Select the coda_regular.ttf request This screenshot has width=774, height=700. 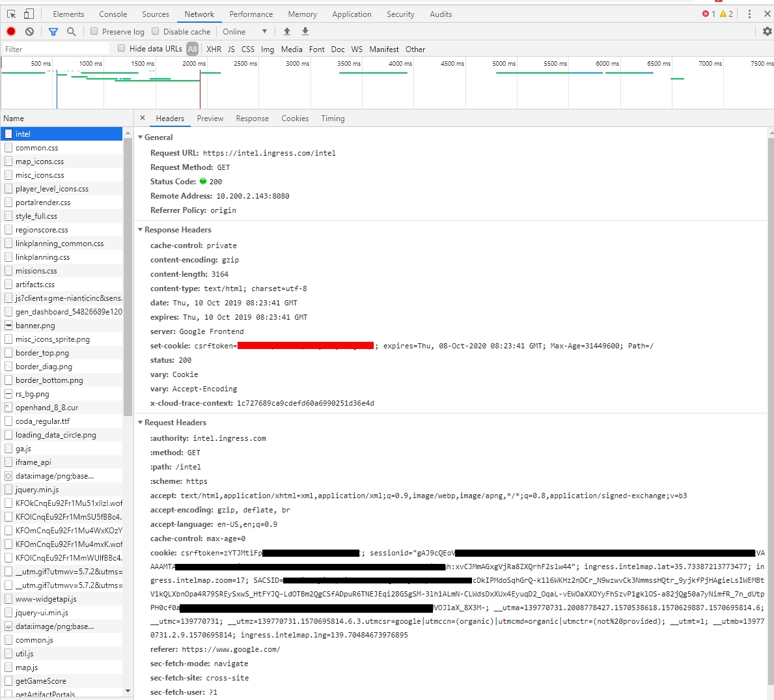pyautogui.click(x=62, y=421)
